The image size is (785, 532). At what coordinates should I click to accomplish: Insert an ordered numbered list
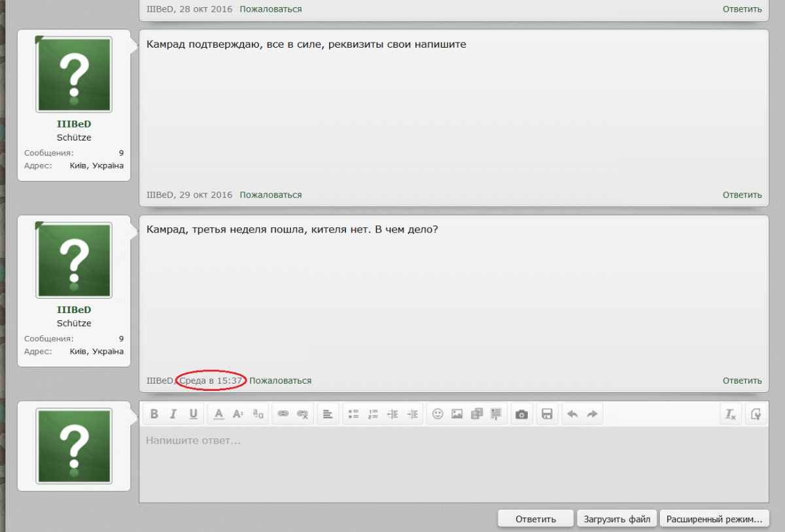point(374,414)
